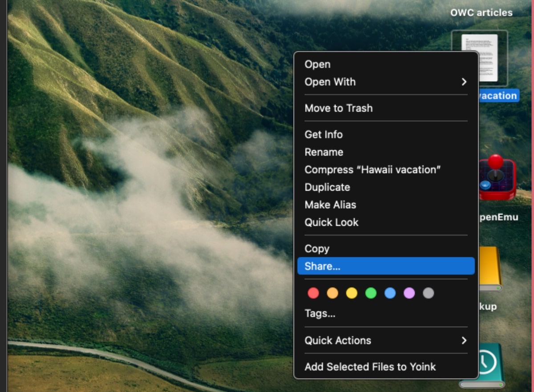Choose Share… from the context menu

tap(385, 266)
